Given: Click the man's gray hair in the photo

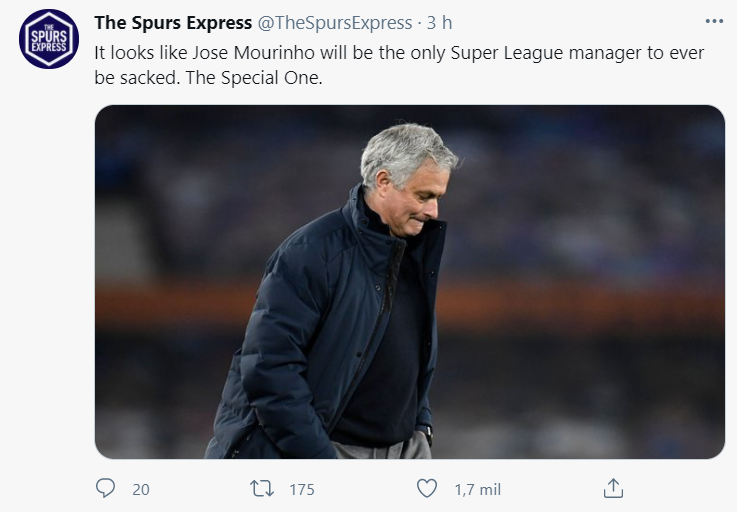Looking at the screenshot, I should [405, 148].
